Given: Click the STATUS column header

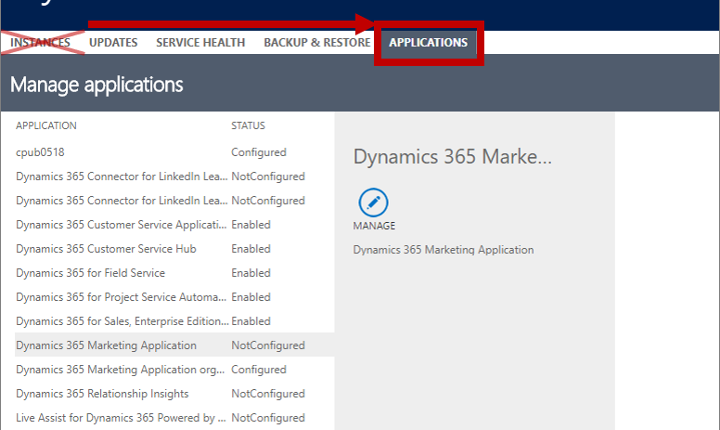Looking at the screenshot, I should [248, 126].
